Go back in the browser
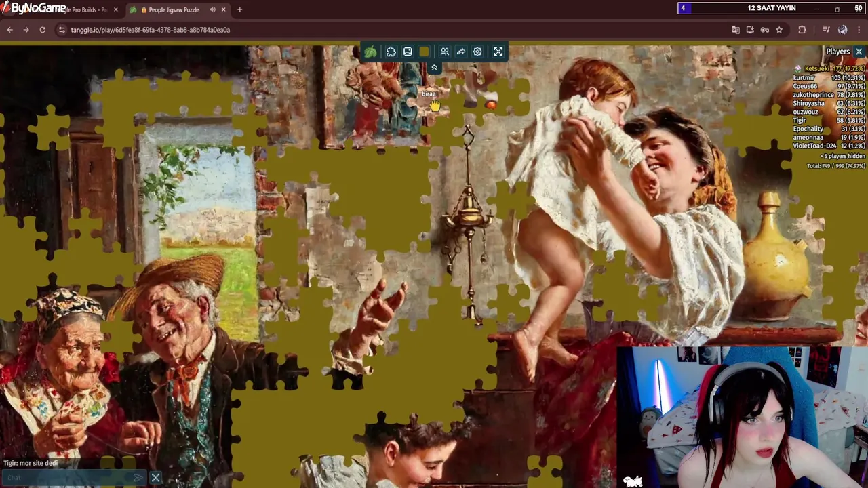Image resolution: width=868 pixels, height=488 pixels. pyautogui.click(x=9, y=30)
